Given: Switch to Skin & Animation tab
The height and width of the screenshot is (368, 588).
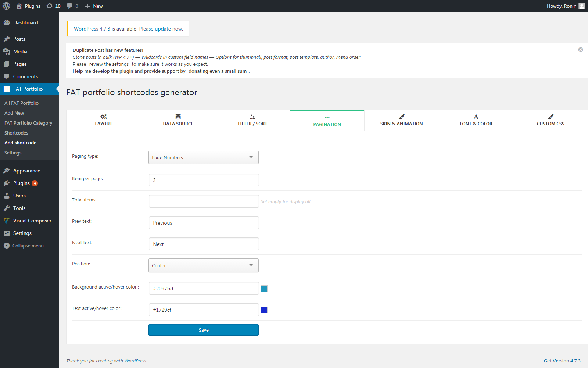Looking at the screenshot, I should tap(401, 120).
